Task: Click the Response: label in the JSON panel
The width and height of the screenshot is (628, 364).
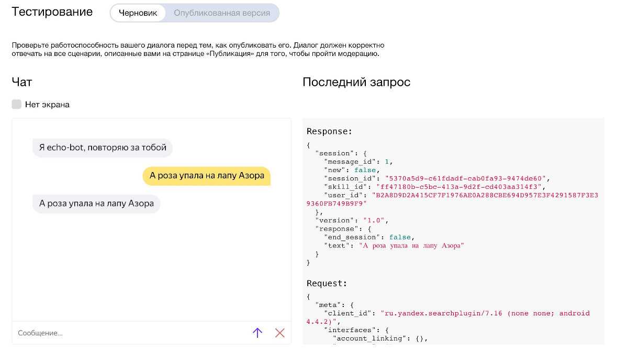Action: pyautogui.click(x=329, y=131)
